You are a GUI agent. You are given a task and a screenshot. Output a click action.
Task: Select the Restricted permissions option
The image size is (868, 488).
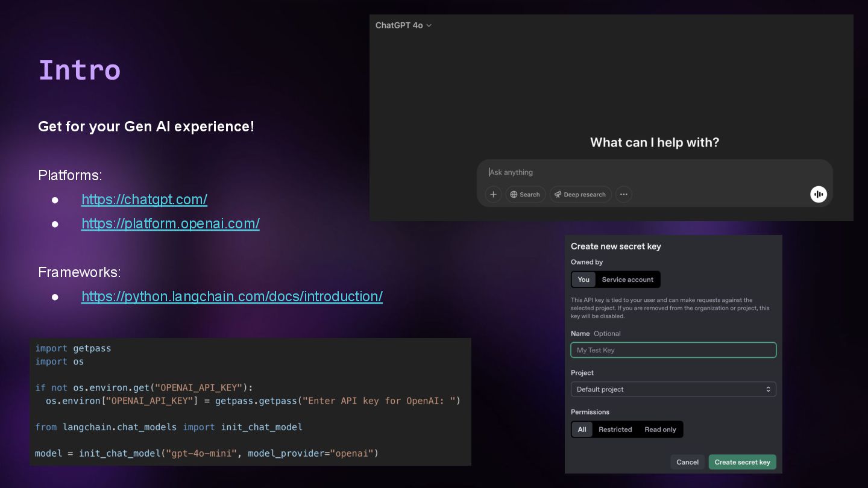[615, 430]
